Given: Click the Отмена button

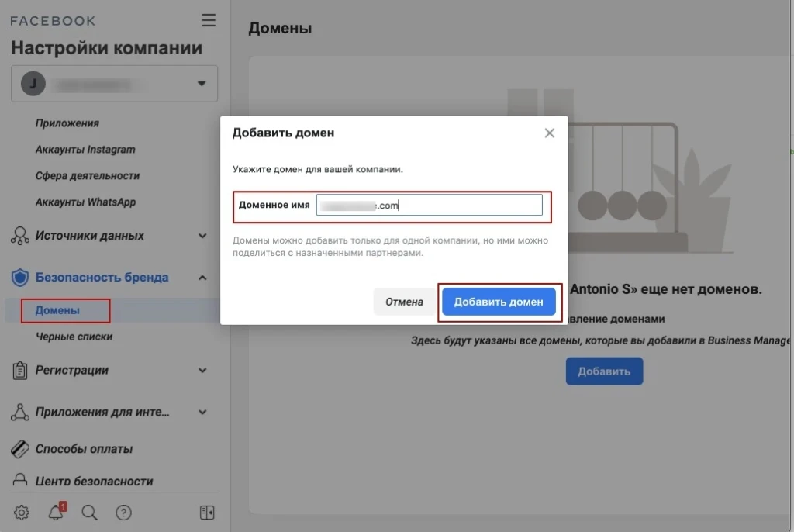Looking at the screenshot, I should pos(404,302).
